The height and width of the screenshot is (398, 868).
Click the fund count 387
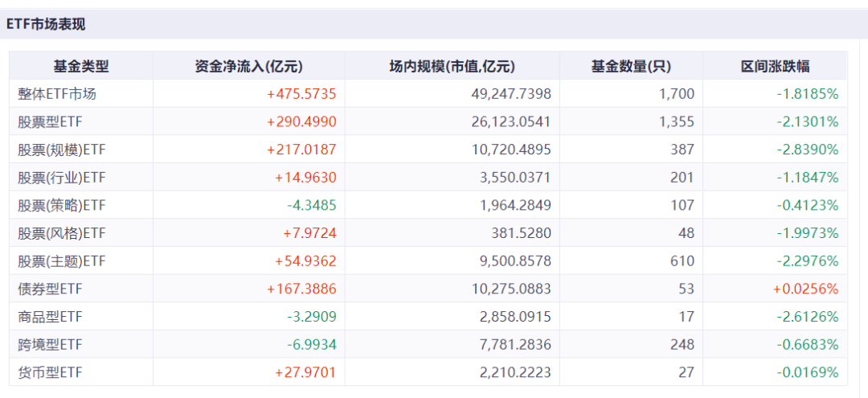coord(682,150)
